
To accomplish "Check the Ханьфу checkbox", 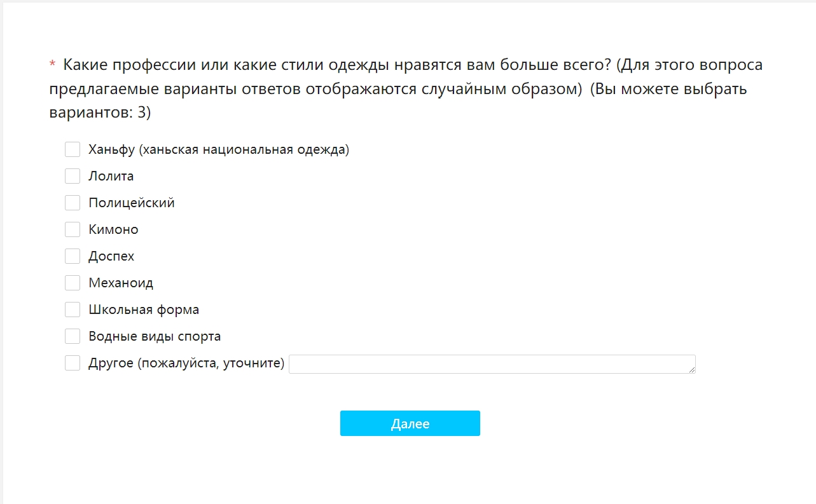I will click(73, 149).
